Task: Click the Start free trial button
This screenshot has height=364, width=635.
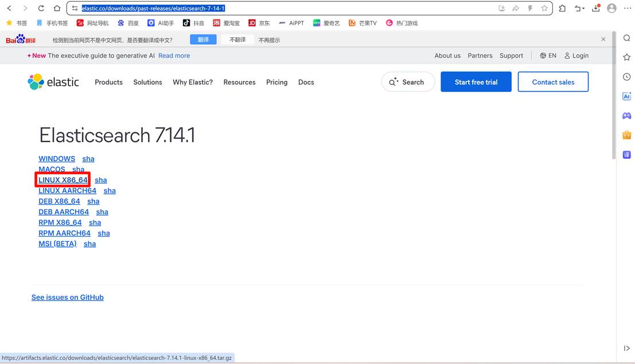Action: tap(476, 82)
